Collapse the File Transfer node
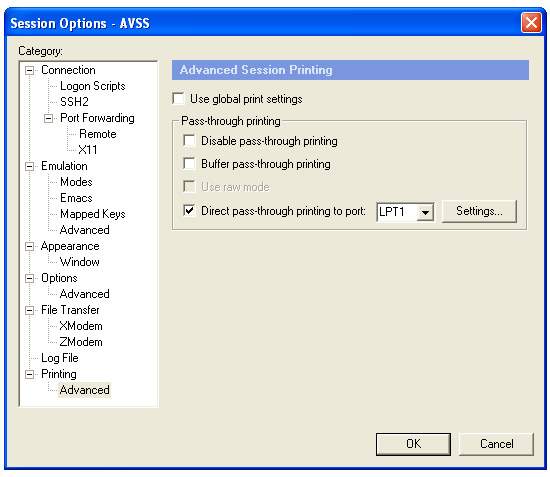550x477 pixels. (x=29, y=310)
